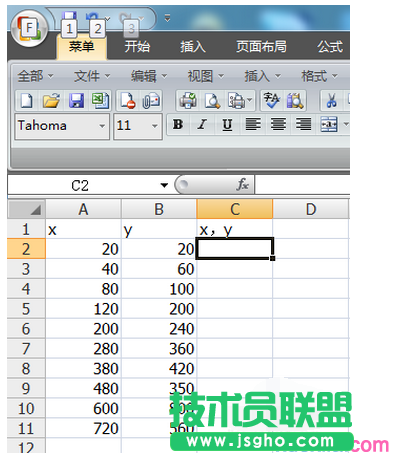The image size is (397, 457).
Task: Click the Name Box showing C2
Action: point(80,185)
